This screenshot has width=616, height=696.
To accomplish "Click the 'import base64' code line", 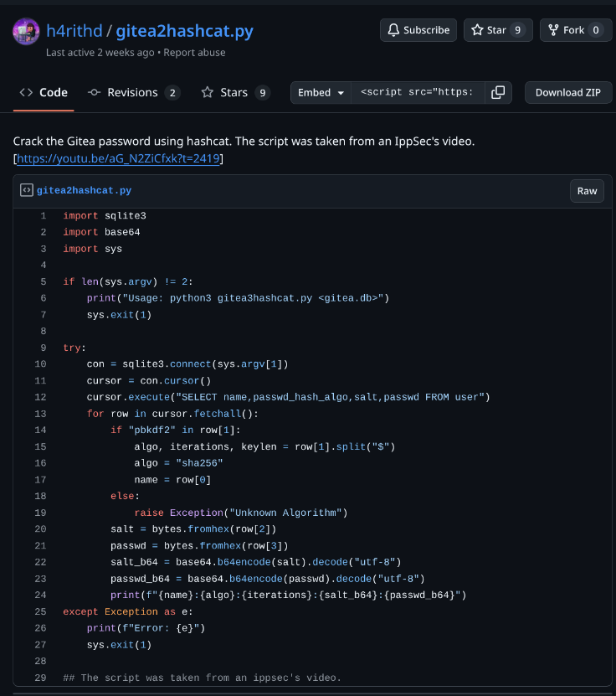I will coord(101,232).
